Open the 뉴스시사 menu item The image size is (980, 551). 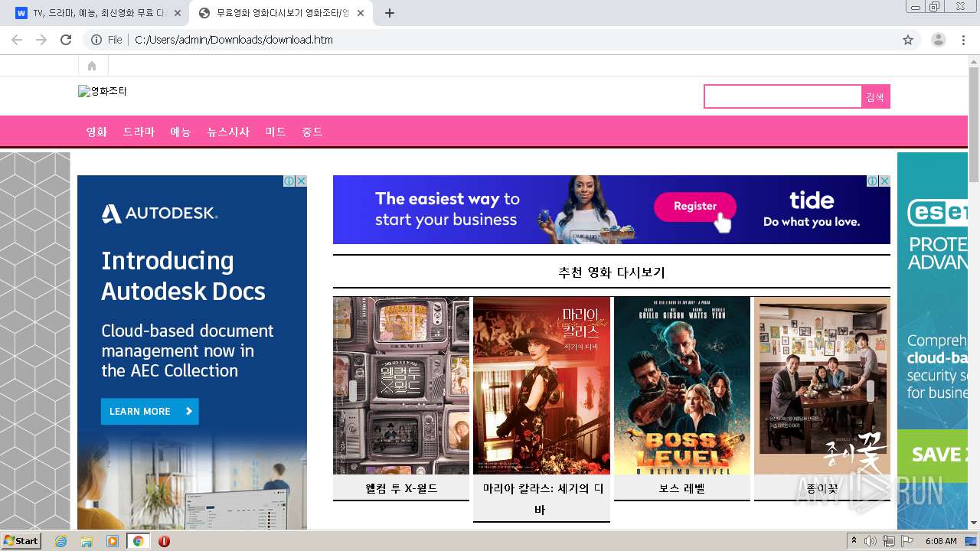[228, 132]
